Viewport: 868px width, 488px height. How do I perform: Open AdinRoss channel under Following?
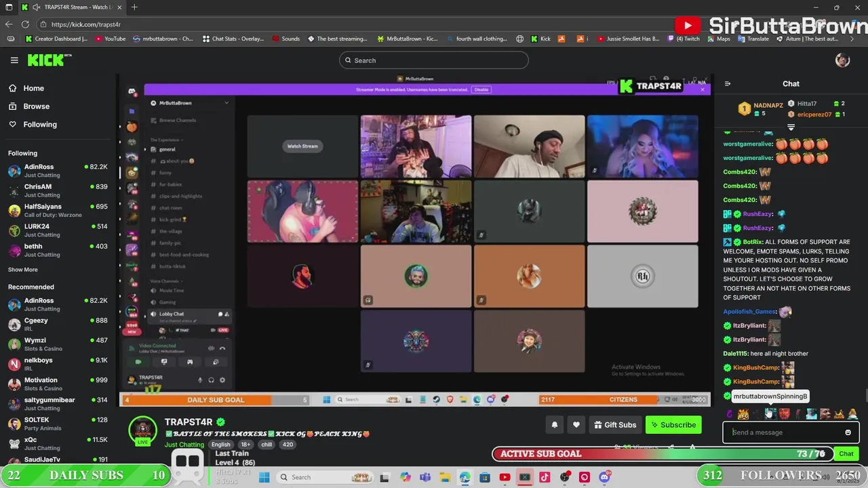[58, 171]
